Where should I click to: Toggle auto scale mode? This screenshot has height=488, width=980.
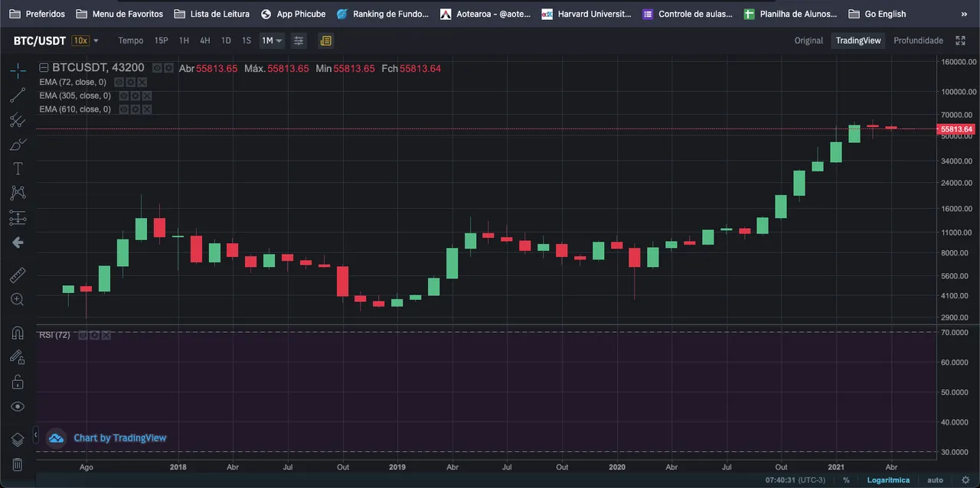tap(935, 480)
